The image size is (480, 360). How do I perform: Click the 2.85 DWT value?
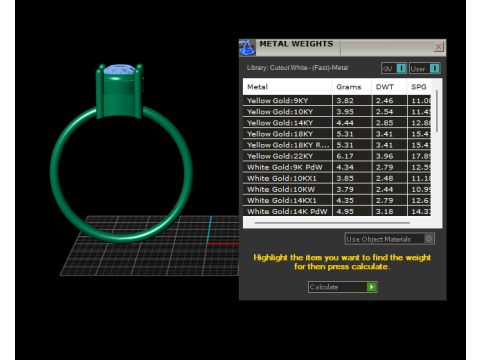coord(385,123)
